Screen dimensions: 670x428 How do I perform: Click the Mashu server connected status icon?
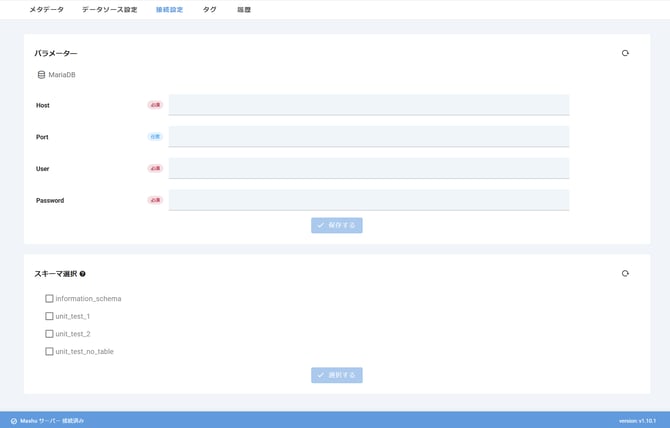pyautogui.click(x=14, y=421)
